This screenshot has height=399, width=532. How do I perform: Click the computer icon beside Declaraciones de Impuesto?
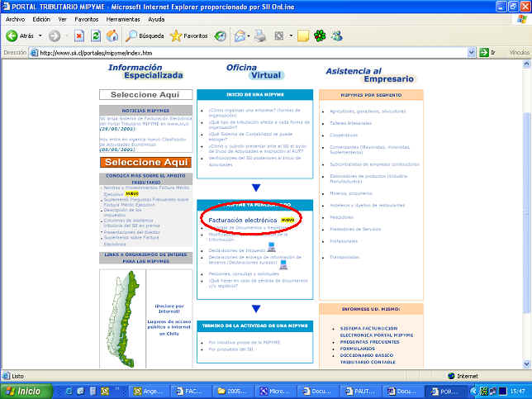pyautogui.click(x=271, y=247)
